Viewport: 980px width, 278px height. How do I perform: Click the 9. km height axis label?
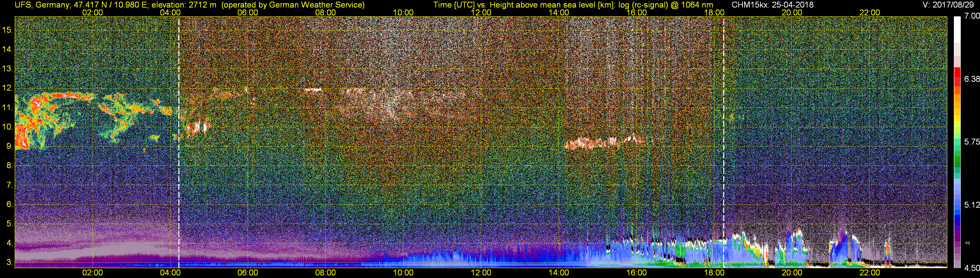(x=9, y=146)
